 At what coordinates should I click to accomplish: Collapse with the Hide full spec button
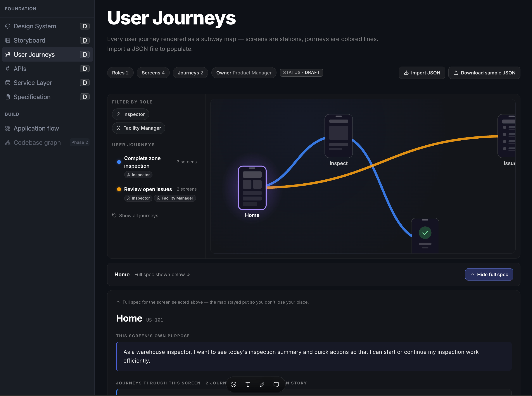tap(489, 274)
